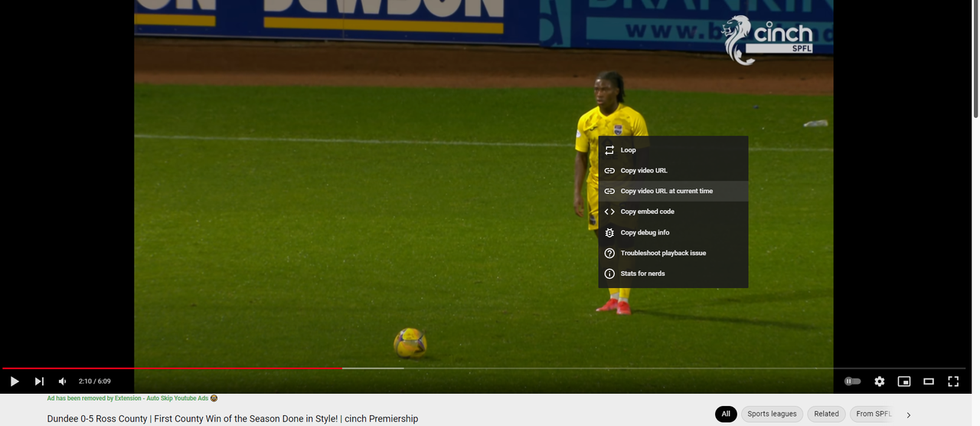Viewport: 980px width, 426px height.
Task: Click the red video progress bar
Action: (x=172, y=369)
